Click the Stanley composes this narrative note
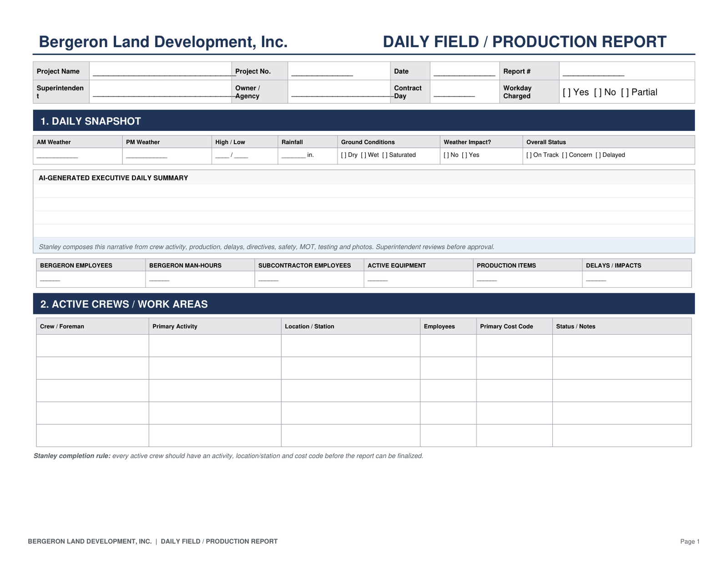Viewport: 728px width, 562px height. click(x=267, y=247)
